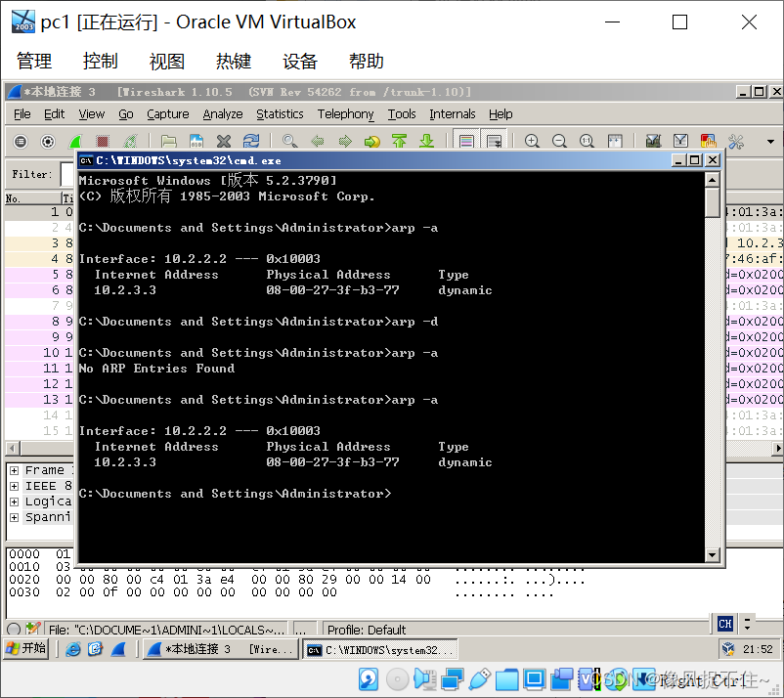Viewport: 784px width, 698px height.
Task: Zoom out the Wireshark packet text
Action: pyautogui.click(x=559, y=142)
